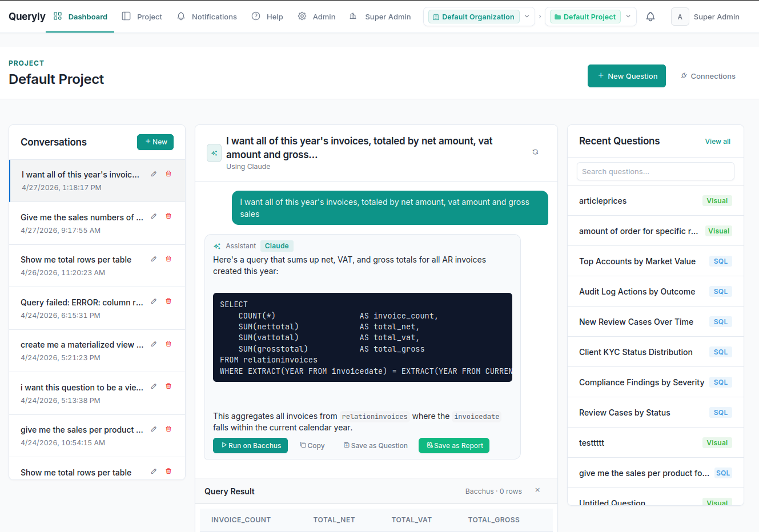Click the sparkle AI icon beside the conversation title

click(214, 153)
